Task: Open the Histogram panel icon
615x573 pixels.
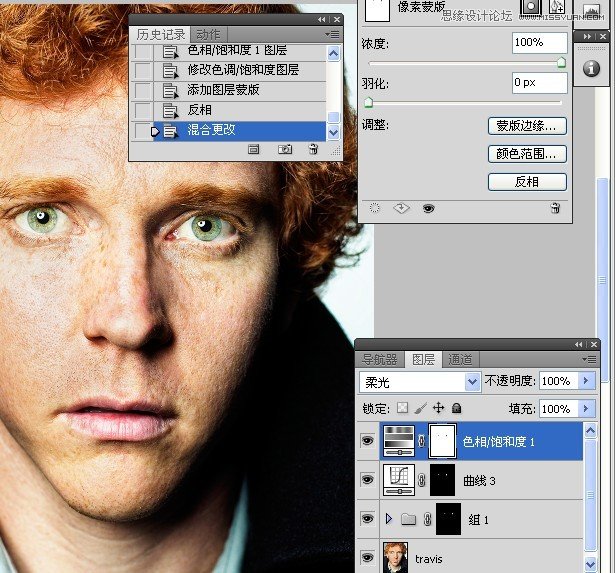Action: tap(592, 11)
